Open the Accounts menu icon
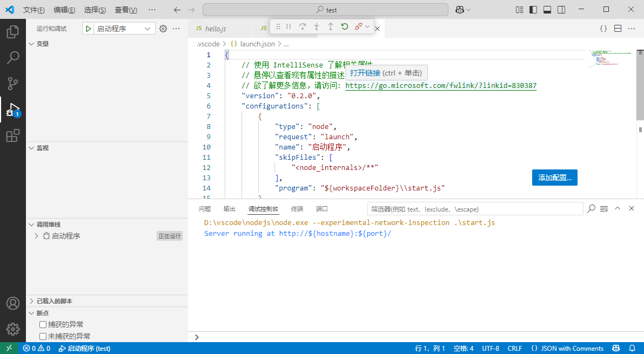 (x=13, y=303)
